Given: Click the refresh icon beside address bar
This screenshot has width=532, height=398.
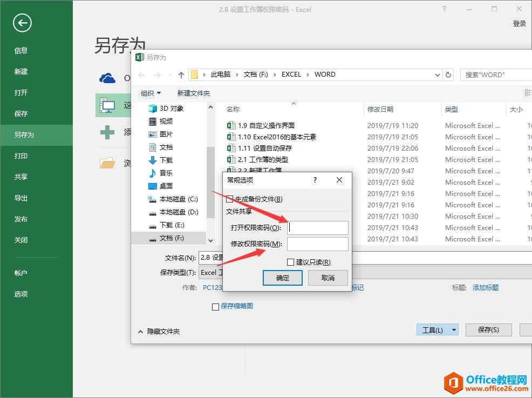Looking at the screenshot, I should tap(448, 75).
